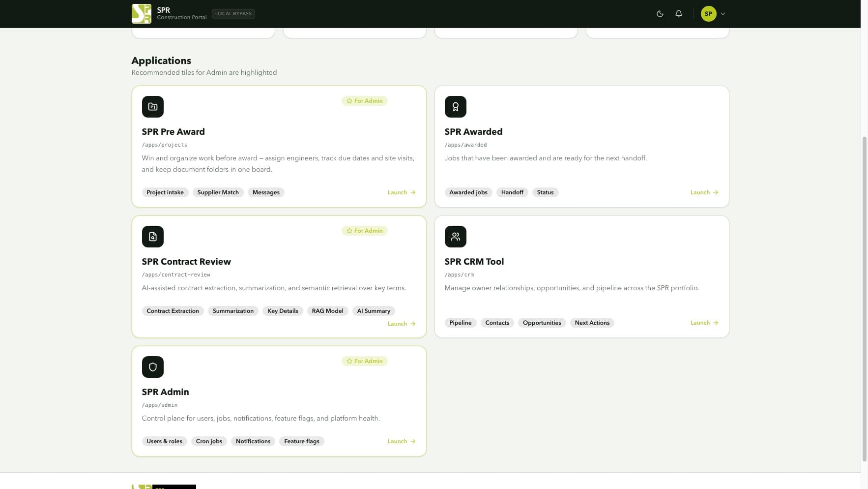This screenshot has width=868, height=489.
Task: Launch SPR Contract Review app
Action: click(402, 324)
